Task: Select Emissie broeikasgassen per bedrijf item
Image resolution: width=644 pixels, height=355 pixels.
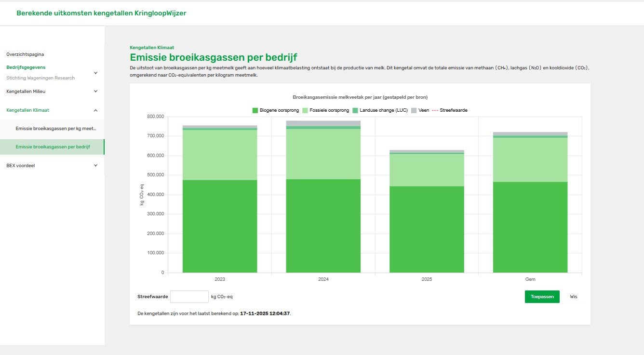Action: [x=53, y=147]
